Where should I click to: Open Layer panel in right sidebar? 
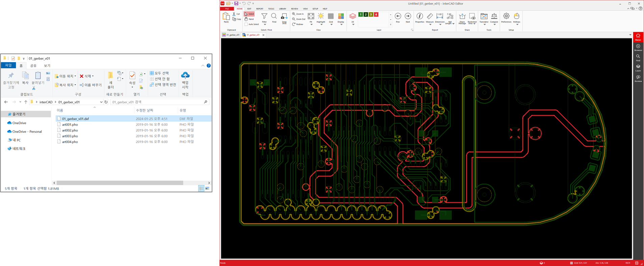coord(638,68)
